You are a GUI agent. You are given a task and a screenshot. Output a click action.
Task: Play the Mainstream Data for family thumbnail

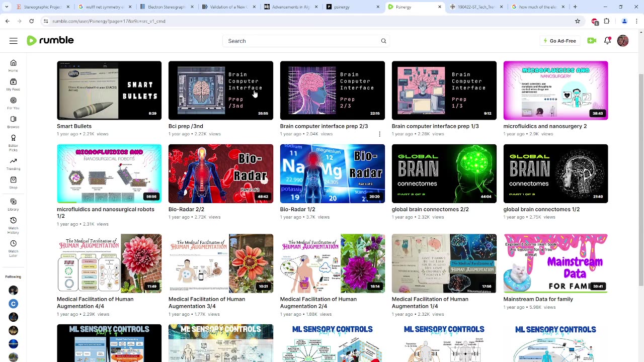(x=555, y=263)
